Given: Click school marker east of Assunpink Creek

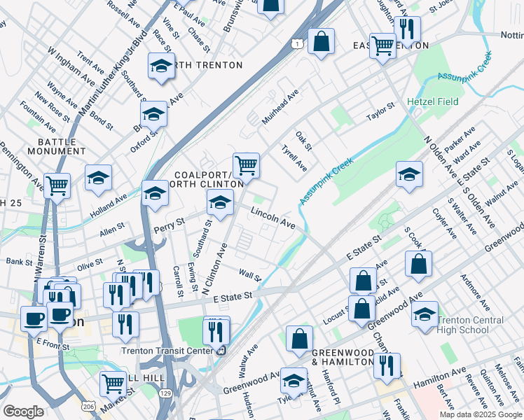Looking at the screenshot, I should [409, 175].
